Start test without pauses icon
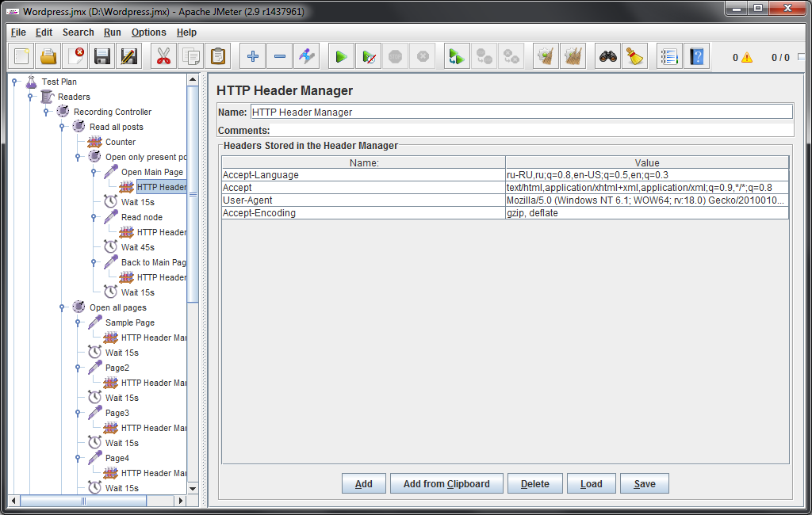Image resolution: width=812 pixels, height=515 pixels. tap(369, 56)
